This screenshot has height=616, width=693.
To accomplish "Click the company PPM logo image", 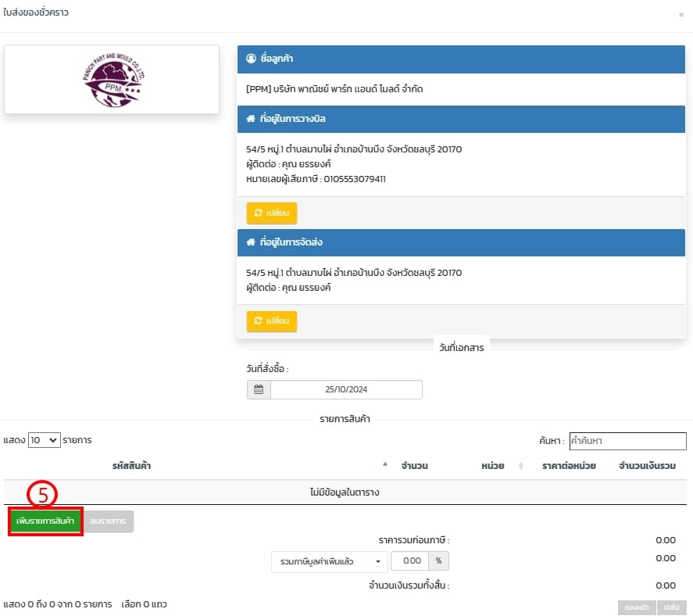I will (x=112, y=79).
